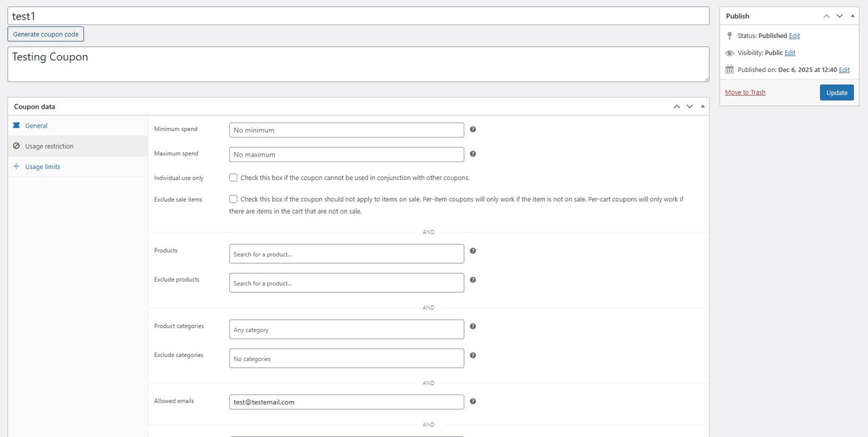Click the Allowed emails label
868x437 pixels.
(x=174, y=401)
